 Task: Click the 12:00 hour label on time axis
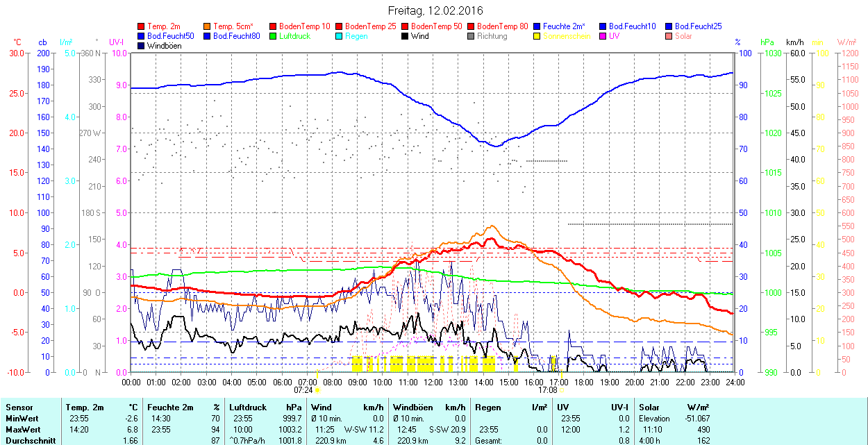click(x=433, y=382)
